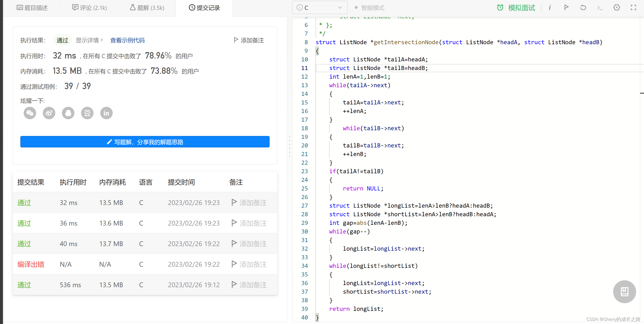Image resolution: width=644 pixels, height=324 pixels.
Task: Click the 提交结果 column header
Action: 31,182
